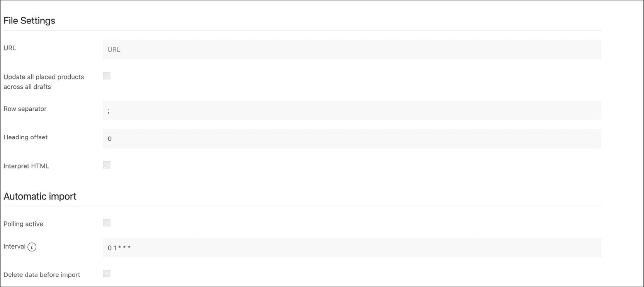Click the Automatic import section title

pyautogui.click(x=40, y=196)
